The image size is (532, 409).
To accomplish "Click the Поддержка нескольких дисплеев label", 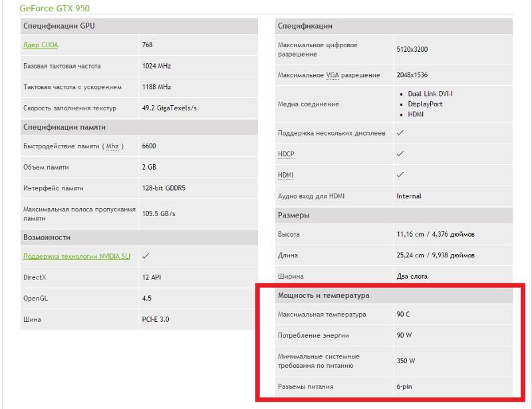I will (x=331, y=133).
